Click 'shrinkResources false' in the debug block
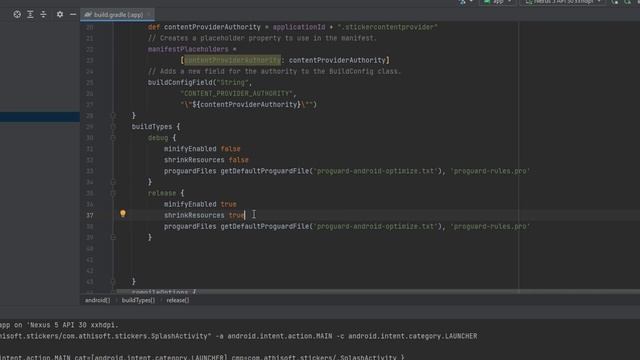640x360 pixels. point(206,160)
